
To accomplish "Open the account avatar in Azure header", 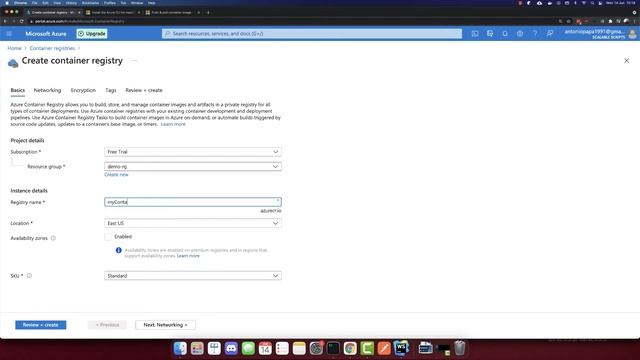I will pos(632,33).
